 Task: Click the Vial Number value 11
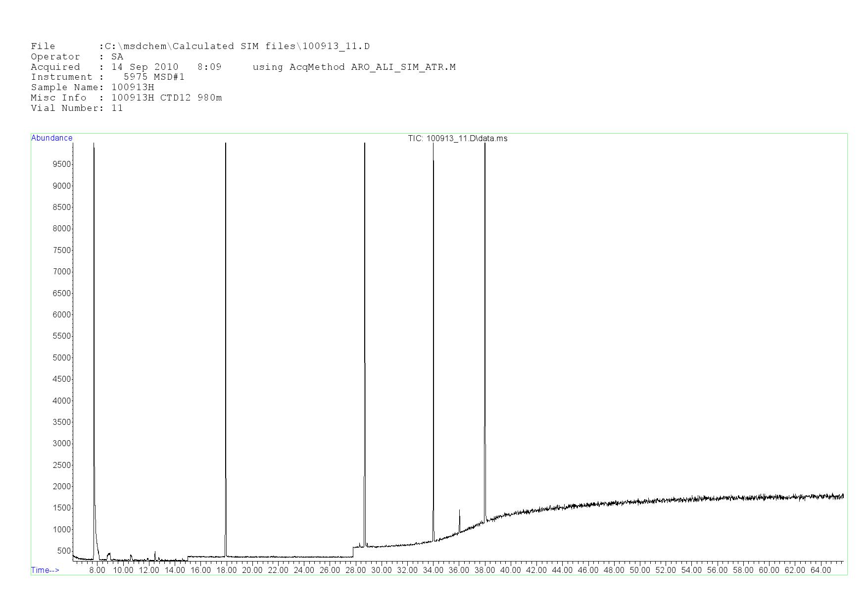click(117, 108)
